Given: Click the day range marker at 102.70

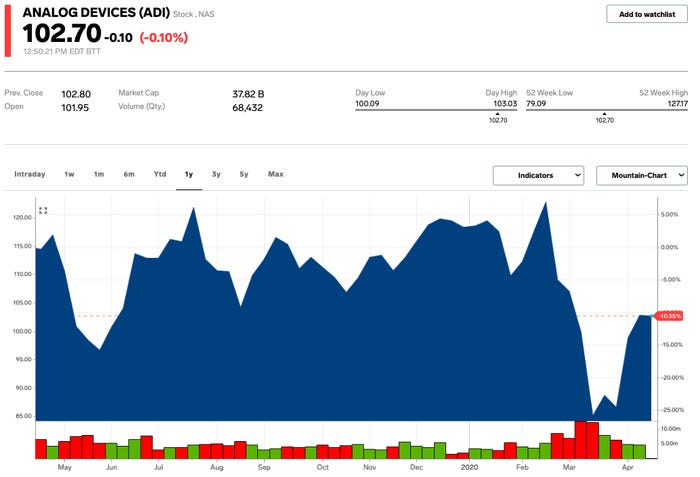Looking at the screenshot, I should tap(498, 118).
